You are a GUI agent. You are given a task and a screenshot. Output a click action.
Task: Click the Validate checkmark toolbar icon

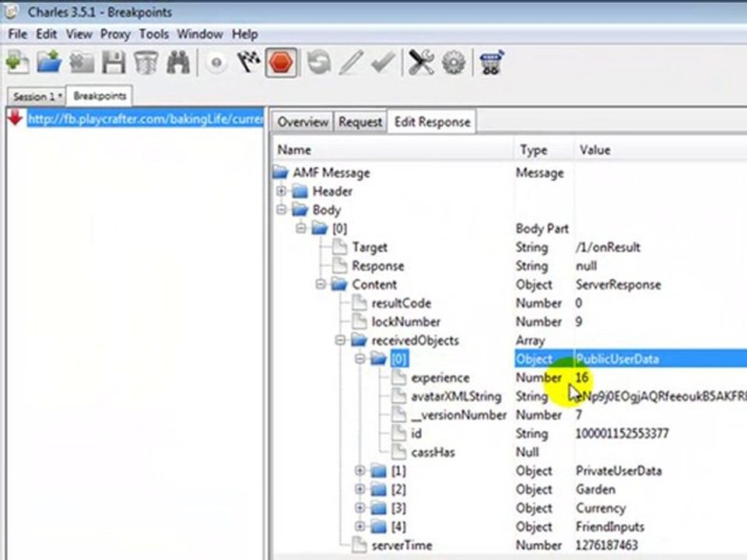point(384,62)
